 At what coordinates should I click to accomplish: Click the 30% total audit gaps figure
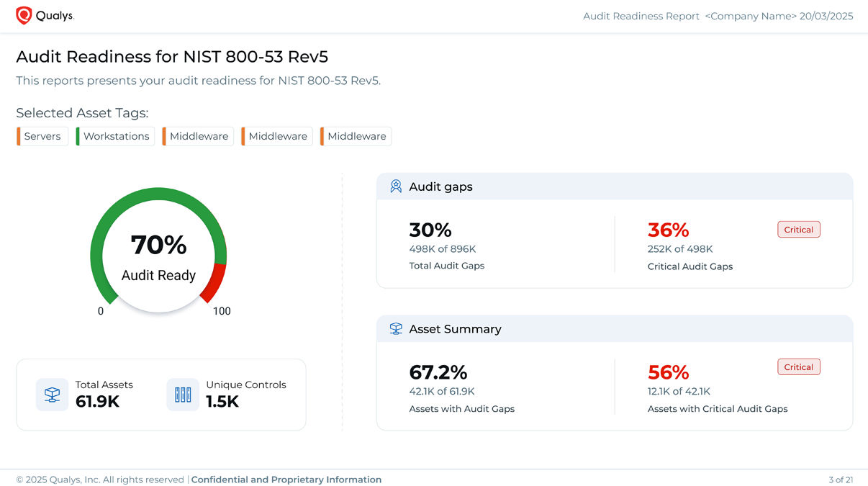pos(430,230)
